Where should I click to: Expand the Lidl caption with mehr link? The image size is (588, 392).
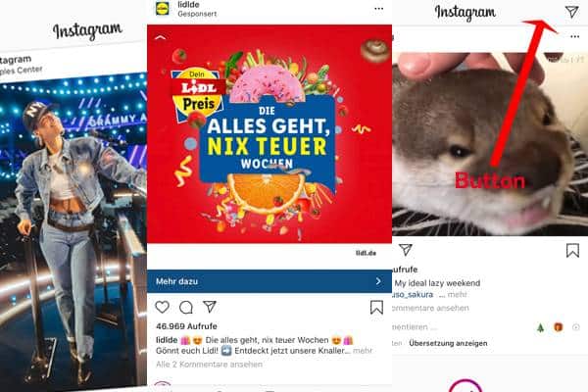363,351
